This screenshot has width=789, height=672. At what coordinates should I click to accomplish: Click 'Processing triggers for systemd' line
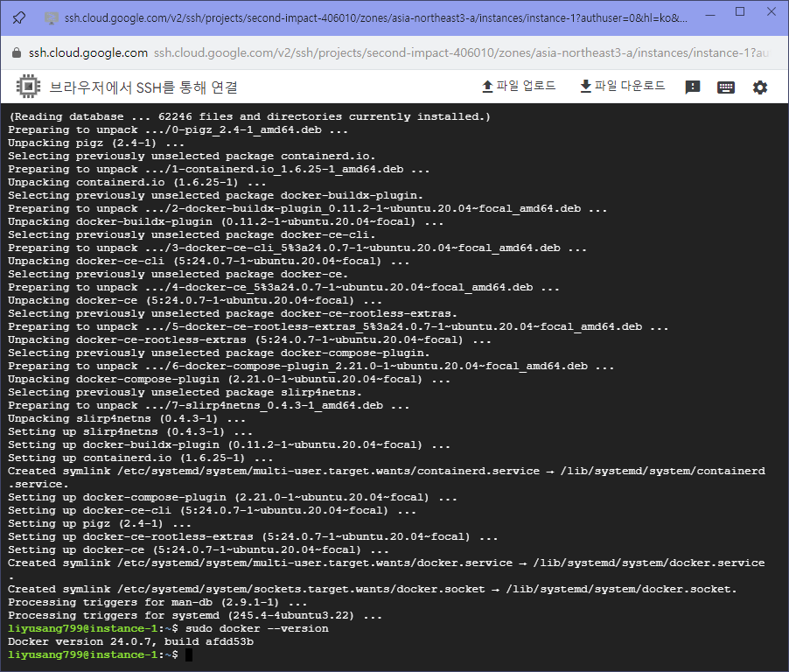pos(195,616)
